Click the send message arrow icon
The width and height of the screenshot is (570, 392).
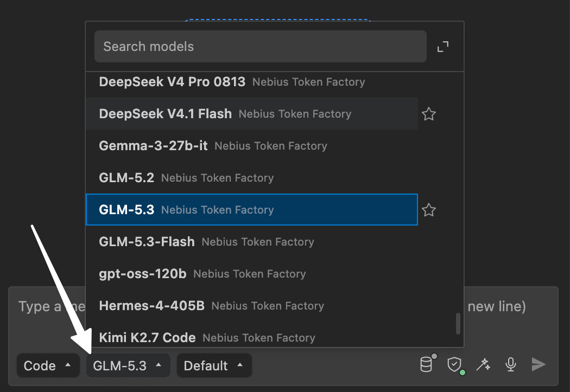click(539, 364)
